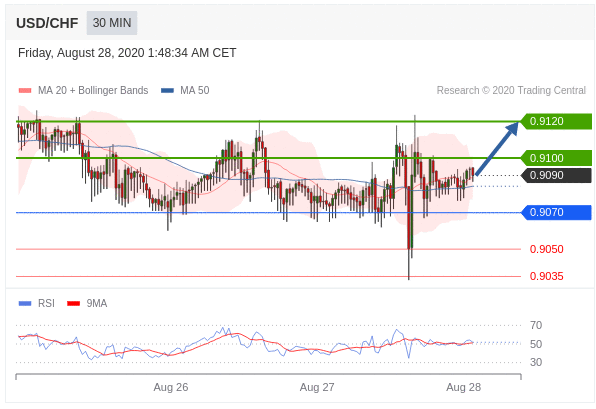
Task: Select the blue MA 50 legend swatch
Action: point(168,90)
